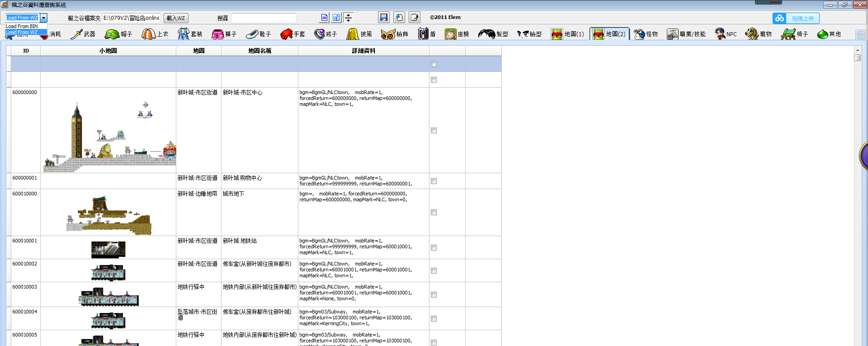
Task: Click the cloud icon beside 拖拽上传
Action: (x=779, y=18)
